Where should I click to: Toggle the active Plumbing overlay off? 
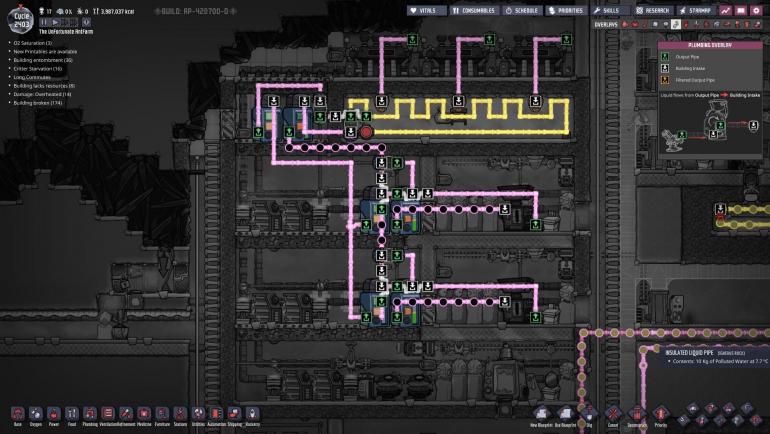676,25
